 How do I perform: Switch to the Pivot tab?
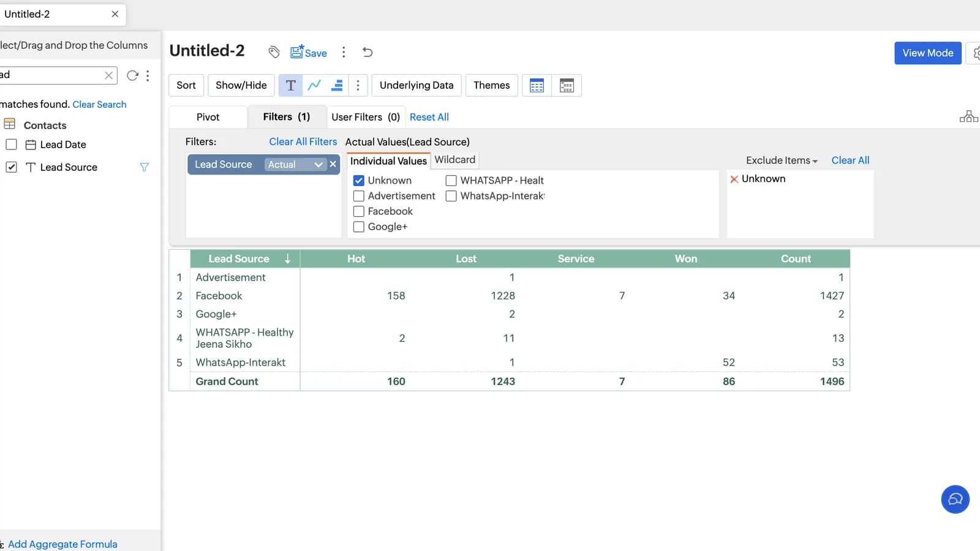pyautogui.click(x=208, y=117)
